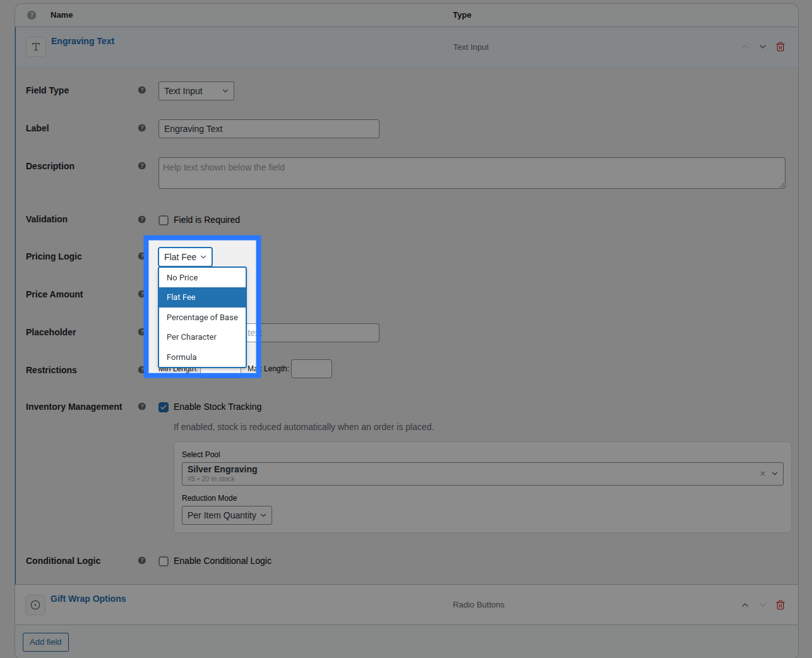Open the Engraving Text field title link
This screenshot has width=812, height=658.
point(83,41)
